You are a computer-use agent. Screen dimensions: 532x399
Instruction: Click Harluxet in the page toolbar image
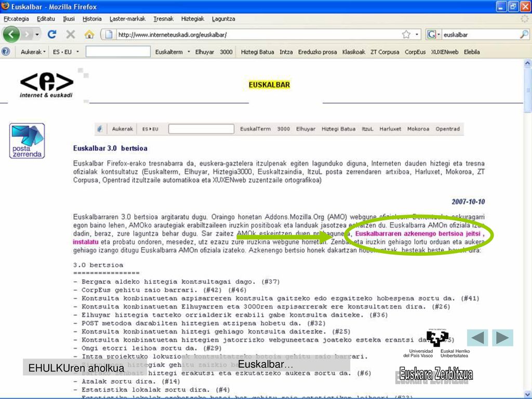[x=390, y=129]
